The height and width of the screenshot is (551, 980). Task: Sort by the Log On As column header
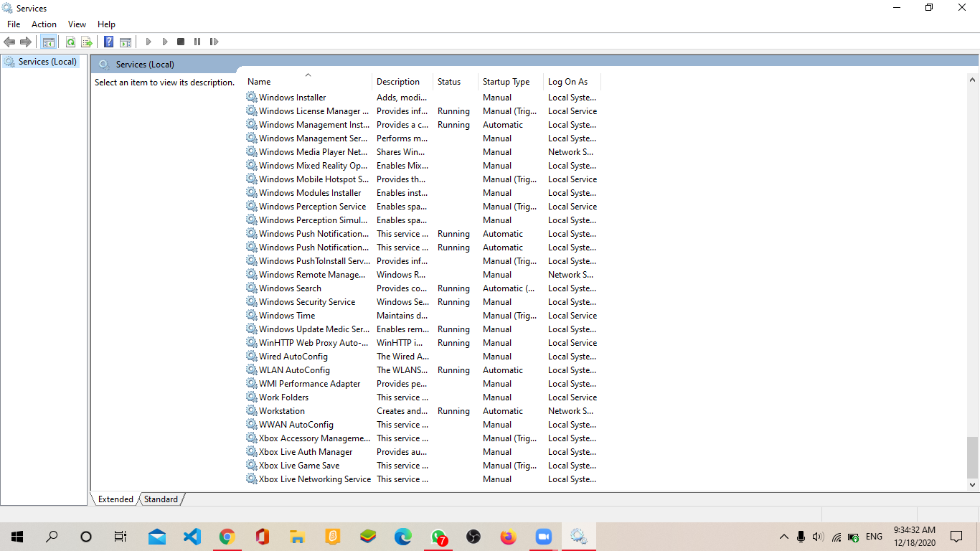(x=573, y=82)
